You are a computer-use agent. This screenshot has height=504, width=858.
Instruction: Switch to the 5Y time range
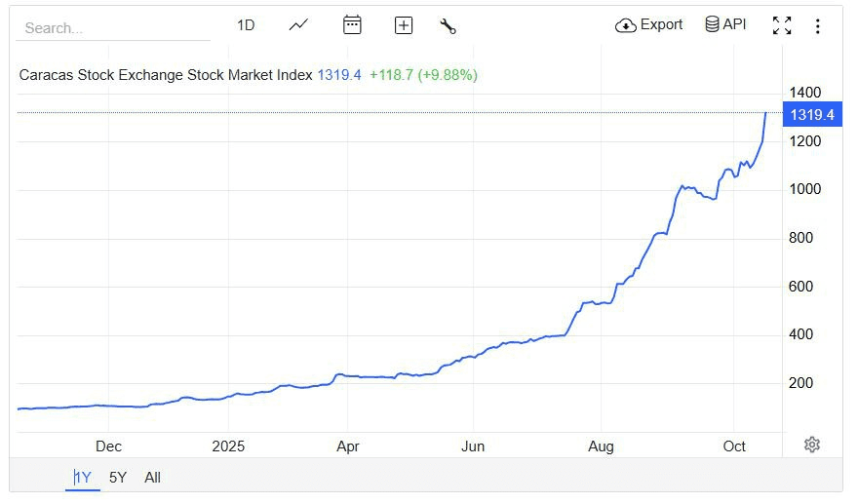click(x=118, y=478)
